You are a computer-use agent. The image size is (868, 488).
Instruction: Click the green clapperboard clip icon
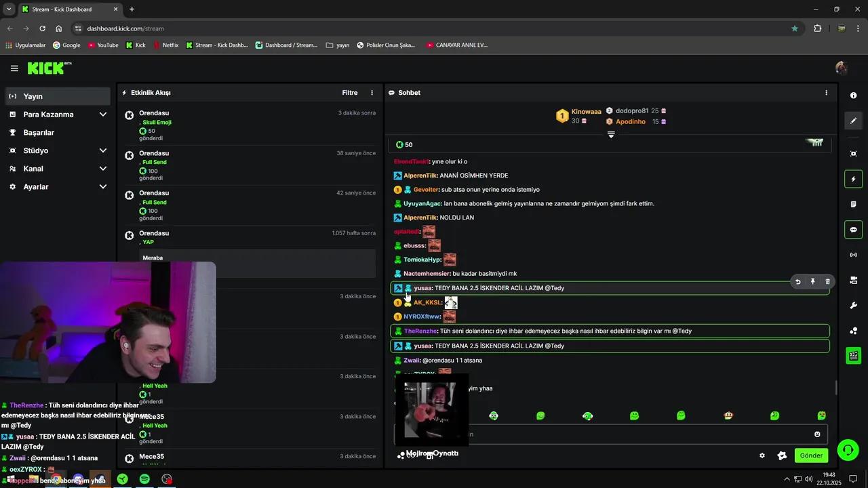tap(853, 356)
